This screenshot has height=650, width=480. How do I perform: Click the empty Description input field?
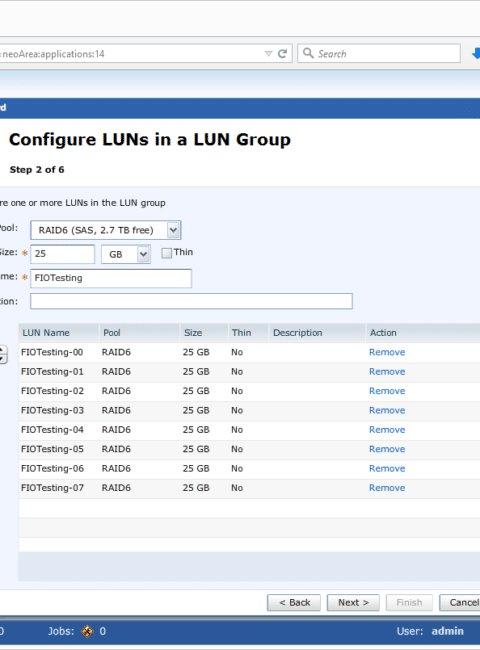(191, 301)
